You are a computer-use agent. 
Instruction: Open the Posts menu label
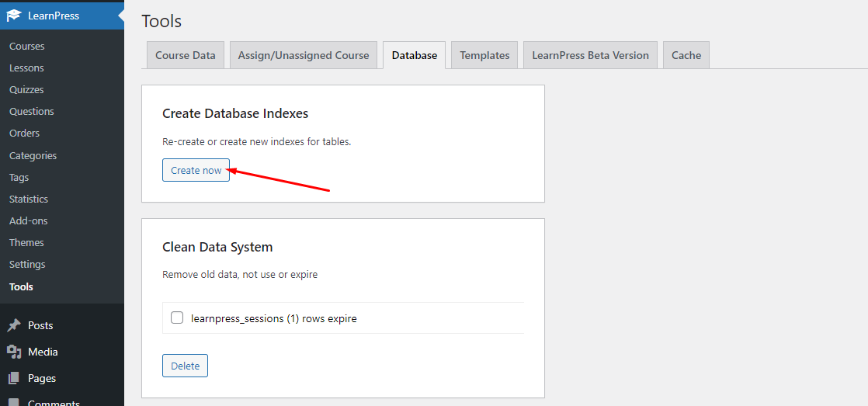pyautogui.click(x=40, y=325)
